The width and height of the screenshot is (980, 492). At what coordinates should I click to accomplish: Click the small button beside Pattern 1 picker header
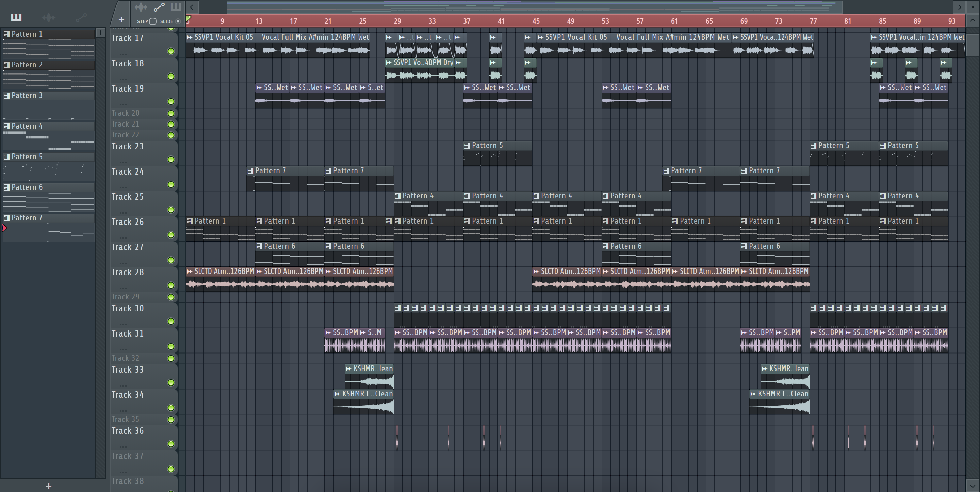click(101, 33)
